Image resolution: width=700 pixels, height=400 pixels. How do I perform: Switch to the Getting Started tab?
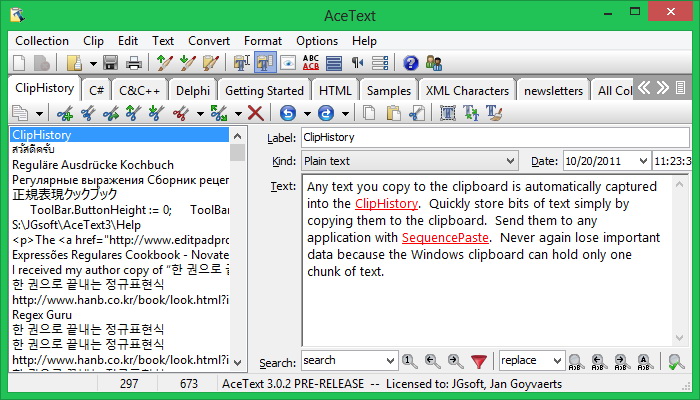tap(264, 91)
